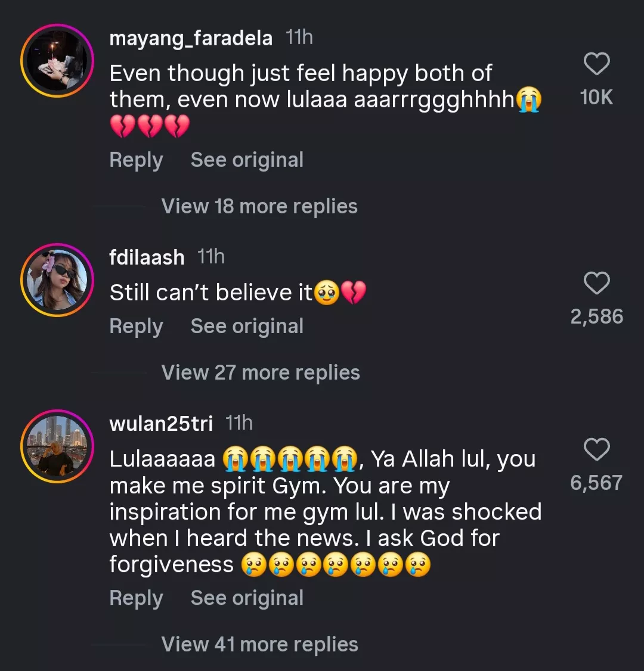
Task: See original text of fdilaash's comment
Action: click(x=246, y=325)
